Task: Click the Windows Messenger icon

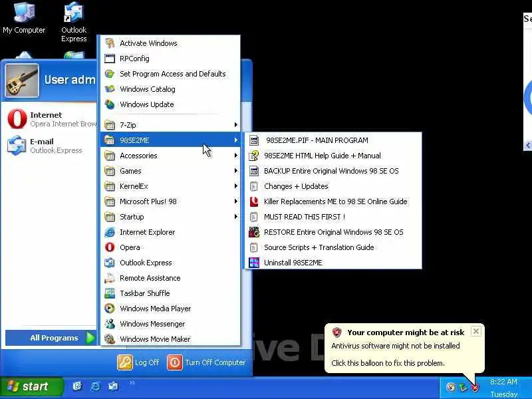Action: pyautogui.click(x=110, y=324)
